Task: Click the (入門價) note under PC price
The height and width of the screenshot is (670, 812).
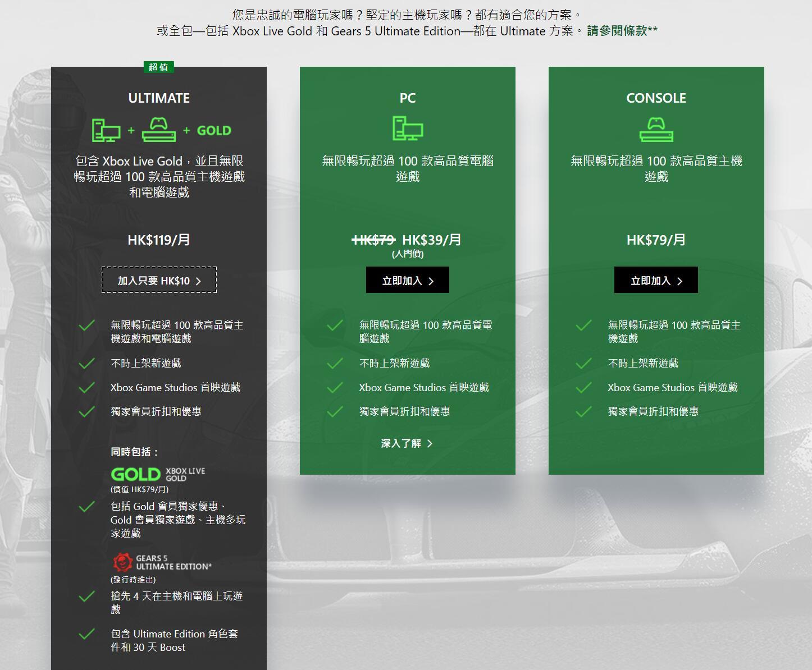Action: point(408,254)
